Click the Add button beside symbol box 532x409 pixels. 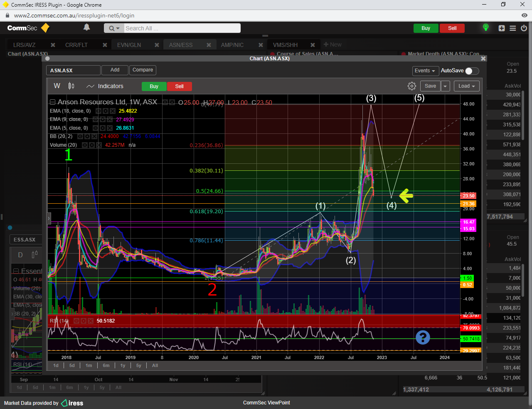pos(115,70)
